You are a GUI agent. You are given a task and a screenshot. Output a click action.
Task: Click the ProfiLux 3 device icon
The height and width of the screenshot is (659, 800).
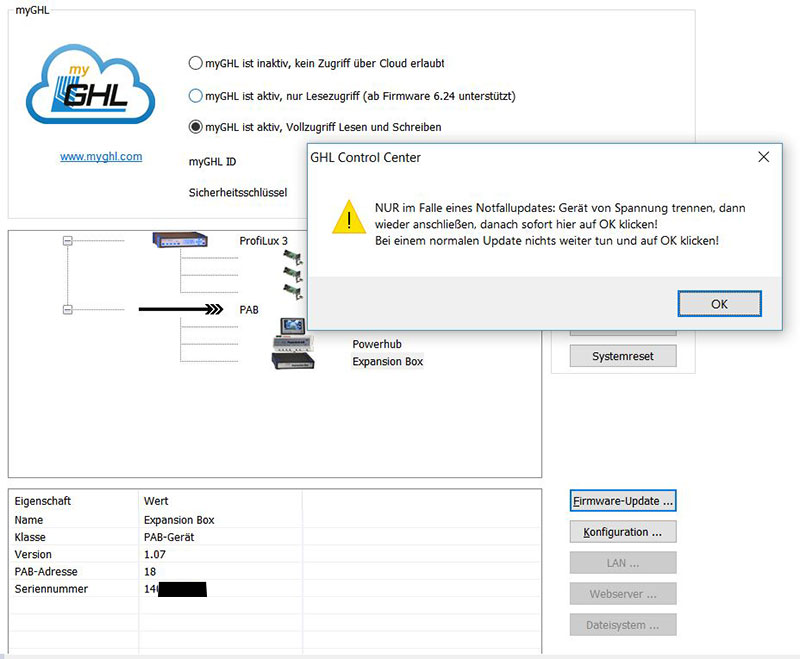(x=180, y=240)
